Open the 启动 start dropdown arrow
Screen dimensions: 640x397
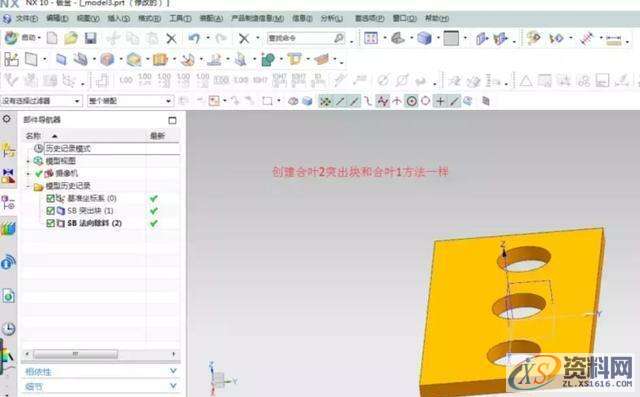pyautogui.click(x=39, y=38)
